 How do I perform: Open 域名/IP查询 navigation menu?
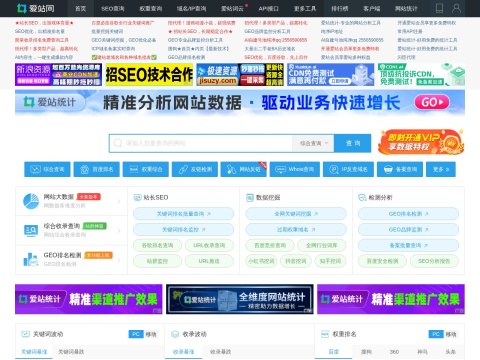(191, 8)
